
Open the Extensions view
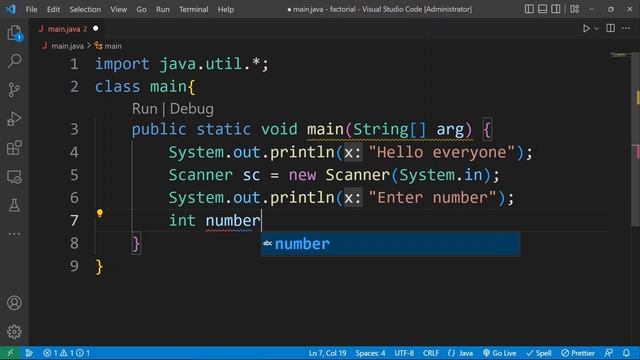(x=14, y=148)
